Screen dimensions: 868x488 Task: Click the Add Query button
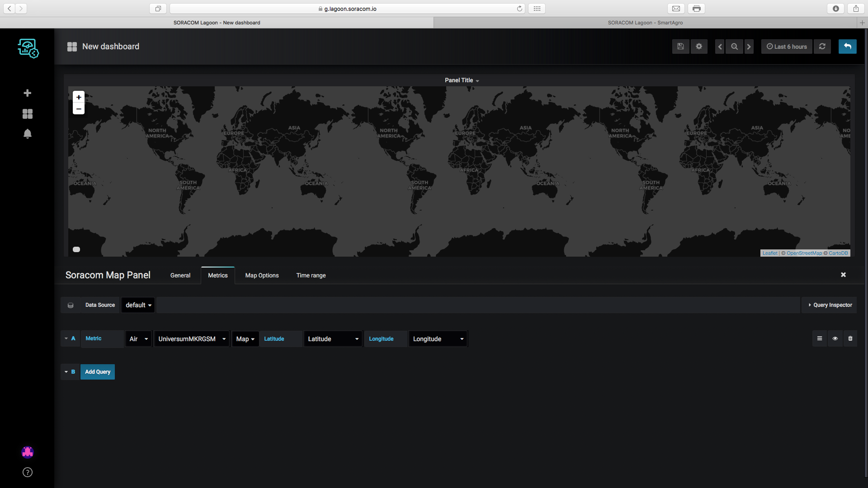pos(98,372)
